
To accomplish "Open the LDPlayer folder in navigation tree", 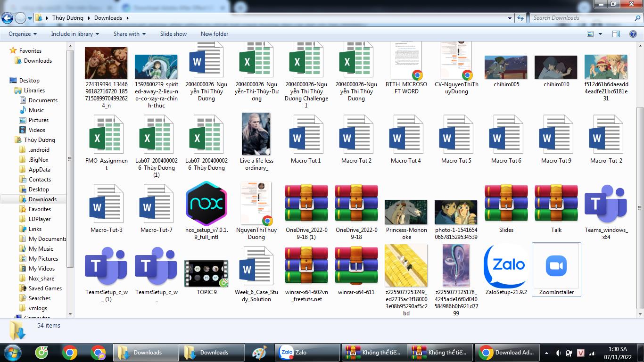I will coord(40,219).
